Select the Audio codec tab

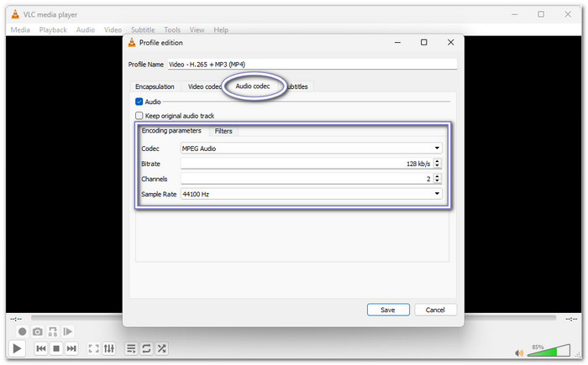[x=253, y=86]
